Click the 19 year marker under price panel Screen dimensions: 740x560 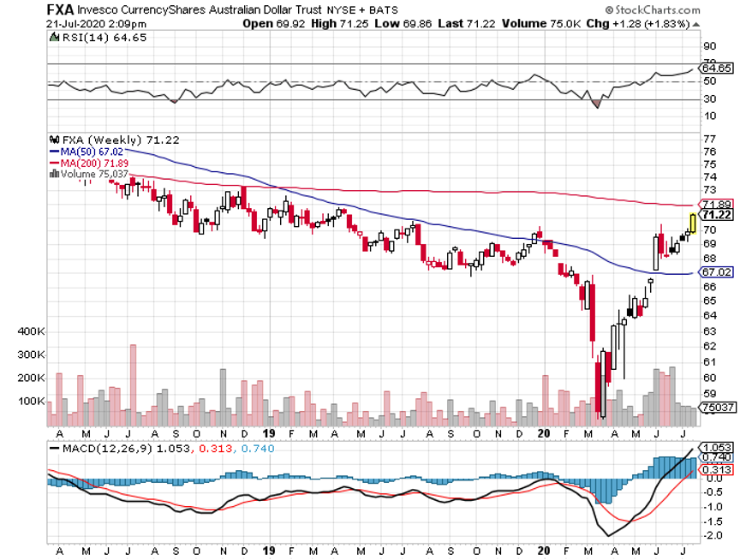(269, 433)
